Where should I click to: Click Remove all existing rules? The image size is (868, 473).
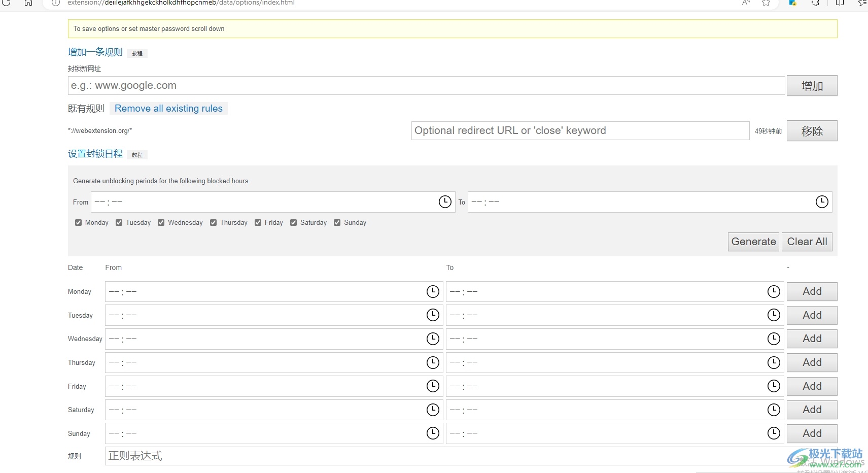(168, 108)
